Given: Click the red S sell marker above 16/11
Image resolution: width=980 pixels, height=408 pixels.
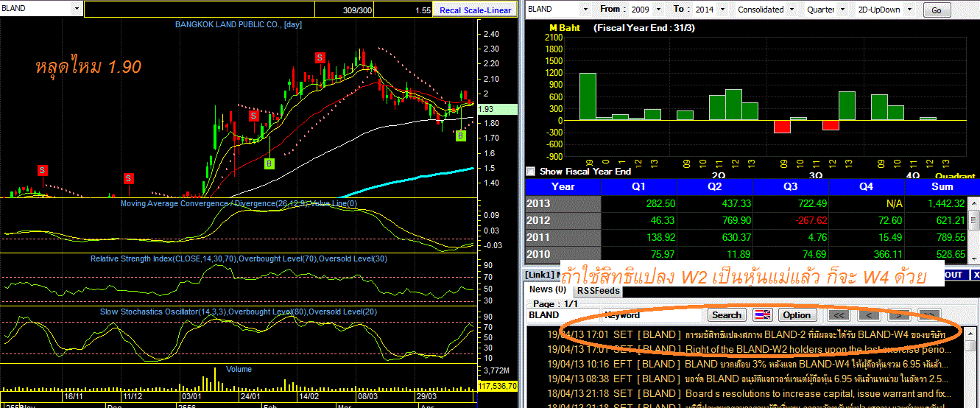Looking at the screenshot, I should [x=42, y=170].
